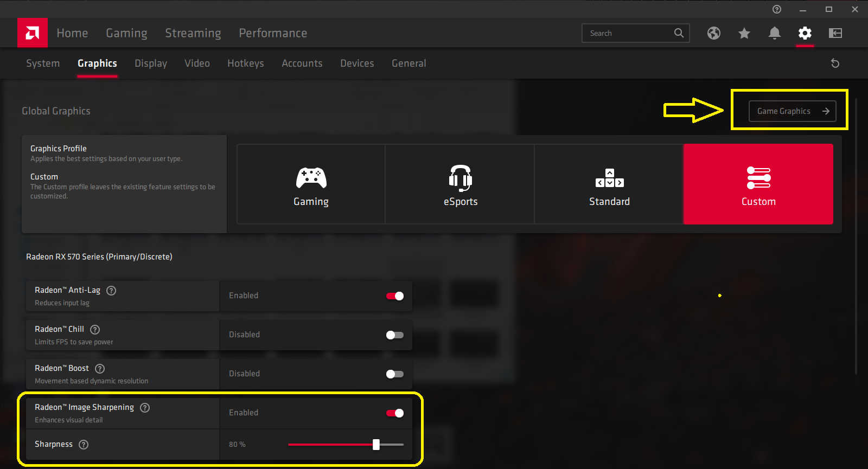868x469 pixels.
Task: Click the AMD logo icon
Action: [33, 33]
